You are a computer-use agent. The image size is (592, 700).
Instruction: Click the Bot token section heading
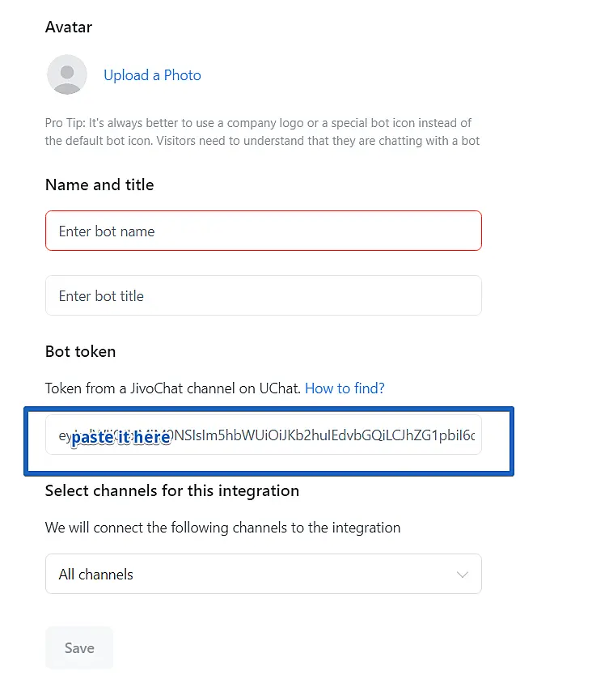80,352
